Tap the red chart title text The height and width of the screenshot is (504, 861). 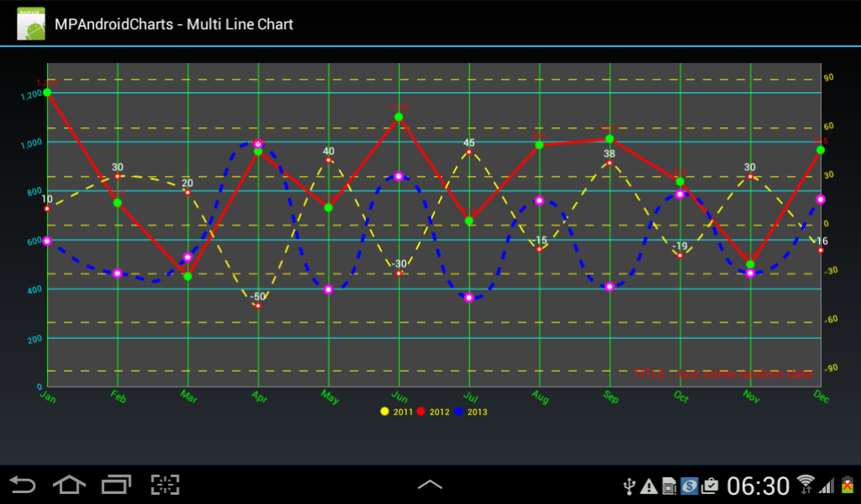723,374
